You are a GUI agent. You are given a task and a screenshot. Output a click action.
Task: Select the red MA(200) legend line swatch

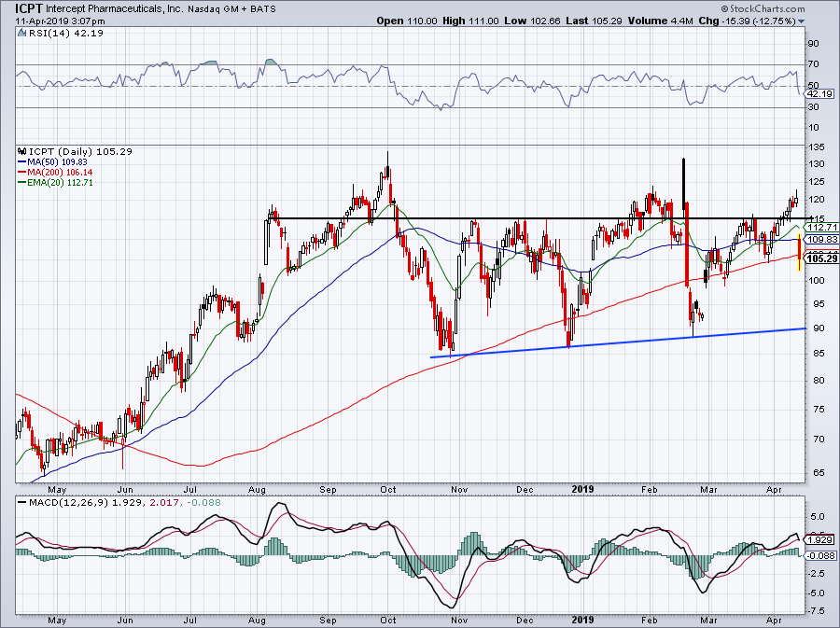[22, 172]
